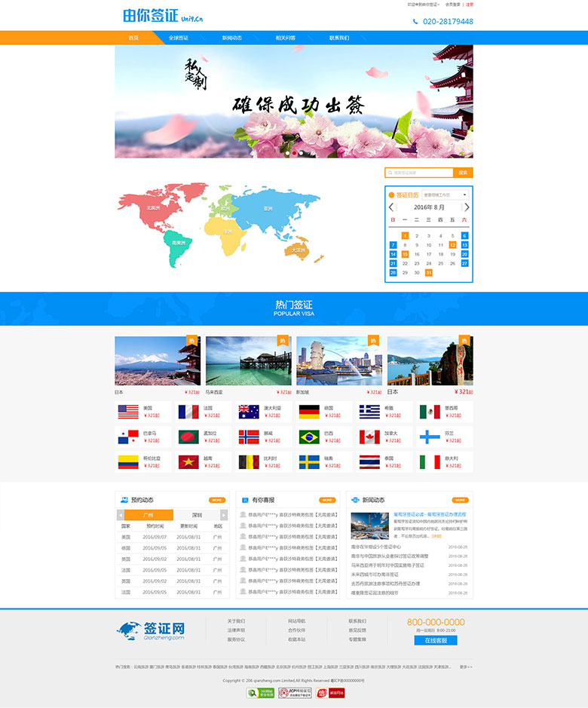Select the Canada flag icon
Screen dimensions: 588x708
tap(369, 437)
